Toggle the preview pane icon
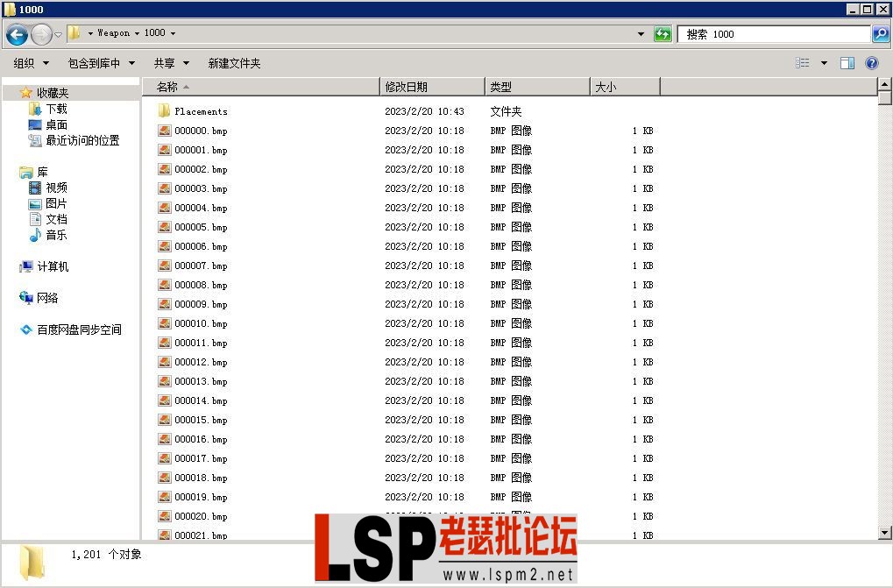The image size is (893, 588). 847,62
